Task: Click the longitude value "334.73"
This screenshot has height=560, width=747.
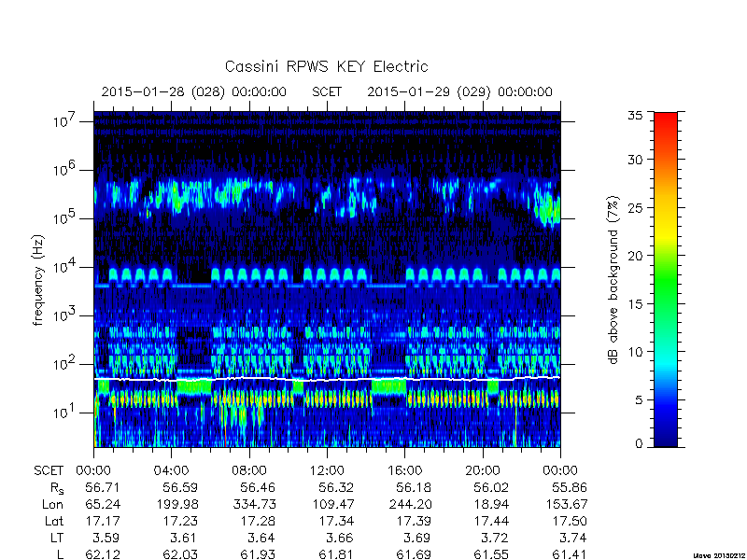Action: point(254,504)
